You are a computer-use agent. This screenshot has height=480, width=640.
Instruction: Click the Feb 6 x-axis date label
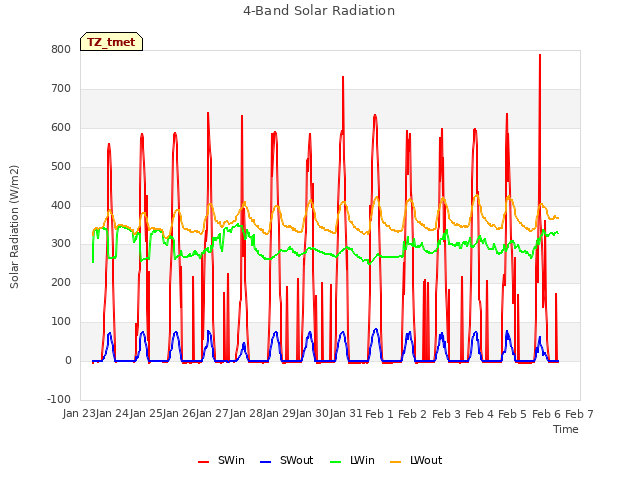click(546, 414)
